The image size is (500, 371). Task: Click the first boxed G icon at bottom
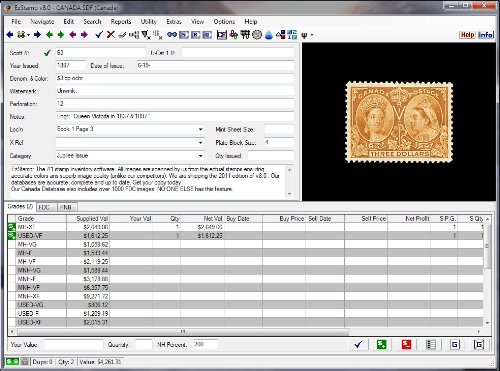click(x=455, y=344)
